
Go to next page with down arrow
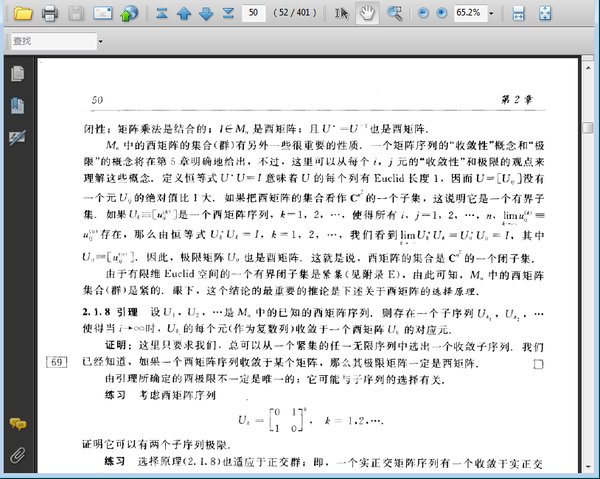[206, 13]
